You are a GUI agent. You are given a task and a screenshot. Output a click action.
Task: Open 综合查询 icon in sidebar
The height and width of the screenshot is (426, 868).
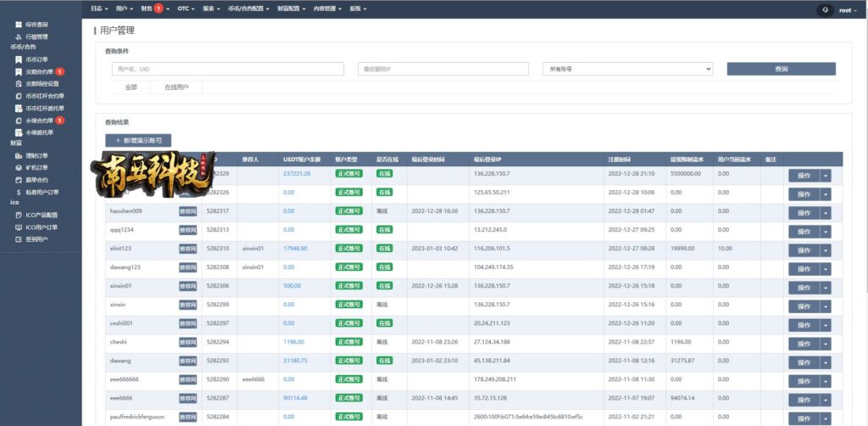(x=19, y=25)
